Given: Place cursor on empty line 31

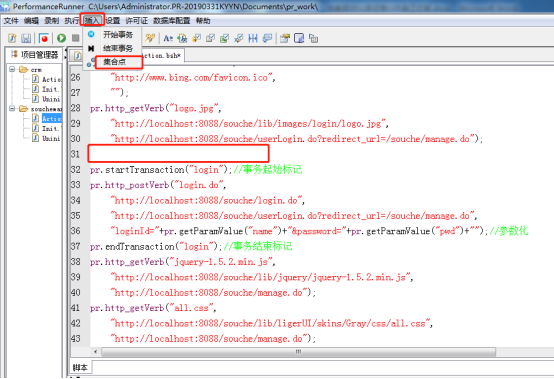Looking at the screenshot, I should (x=178, y=154).
